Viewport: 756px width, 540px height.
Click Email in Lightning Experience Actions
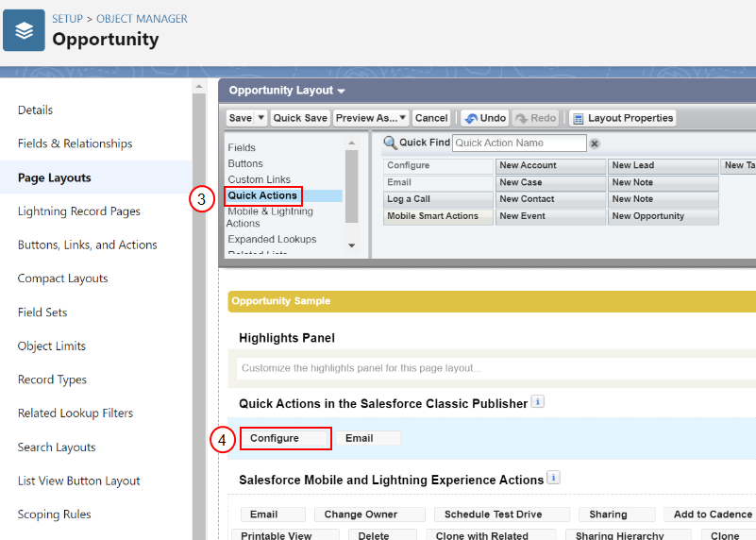273,515
